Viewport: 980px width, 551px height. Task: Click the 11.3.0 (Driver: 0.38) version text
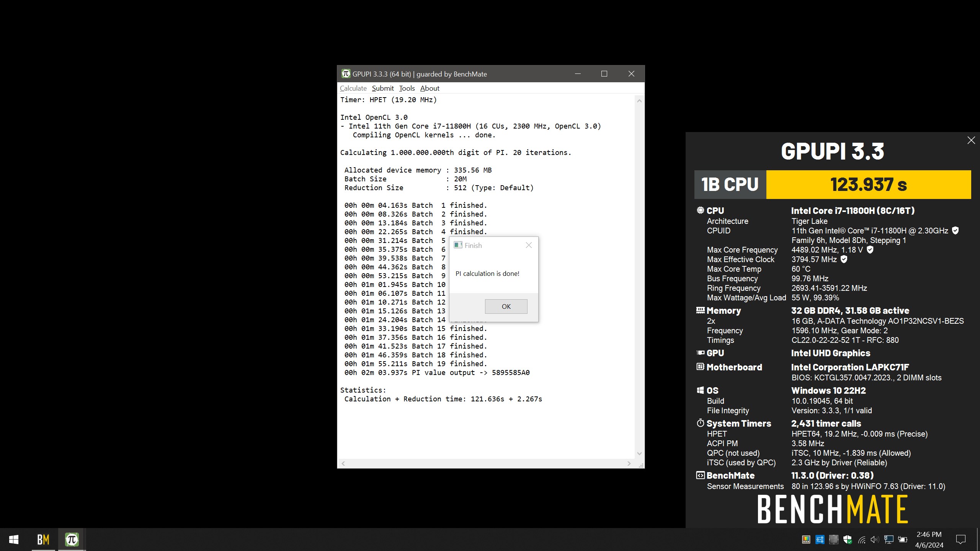[832, 476]
